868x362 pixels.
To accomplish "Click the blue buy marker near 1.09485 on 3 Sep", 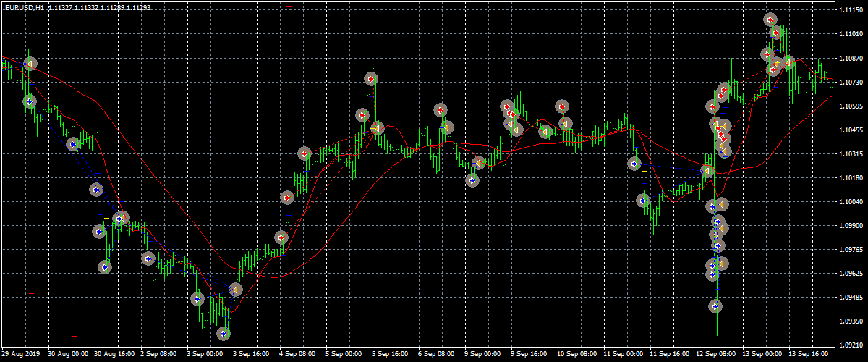I will pyautogui.click(x=197, y=298).
